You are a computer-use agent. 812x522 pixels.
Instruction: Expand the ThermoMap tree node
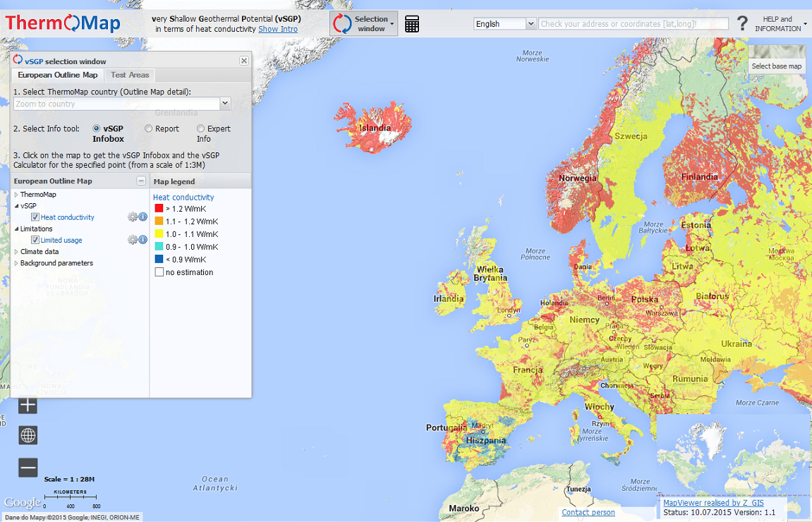(x=16, y=195)
